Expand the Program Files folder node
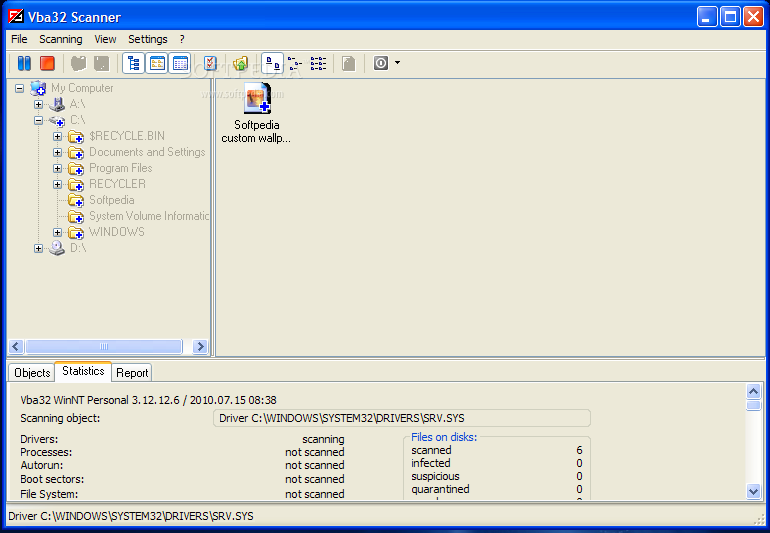 tap(57, 168)
